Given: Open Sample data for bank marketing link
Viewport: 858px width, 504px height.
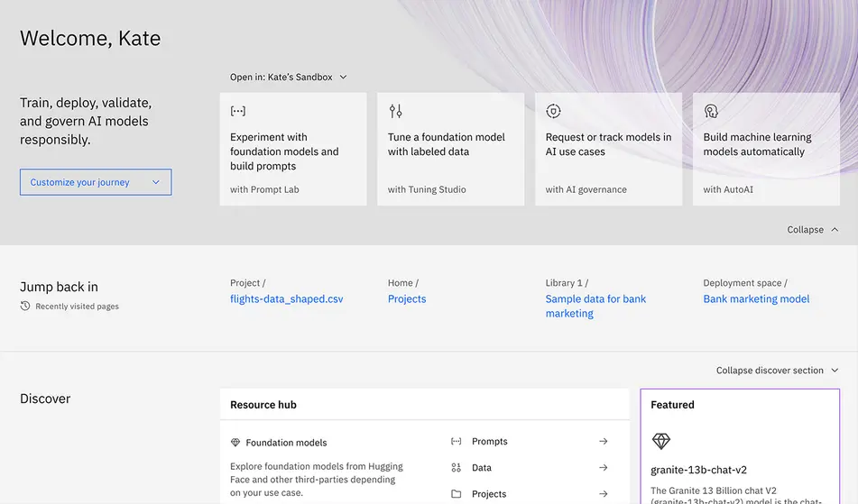Looking at the screenshot, I should (595, 307).
